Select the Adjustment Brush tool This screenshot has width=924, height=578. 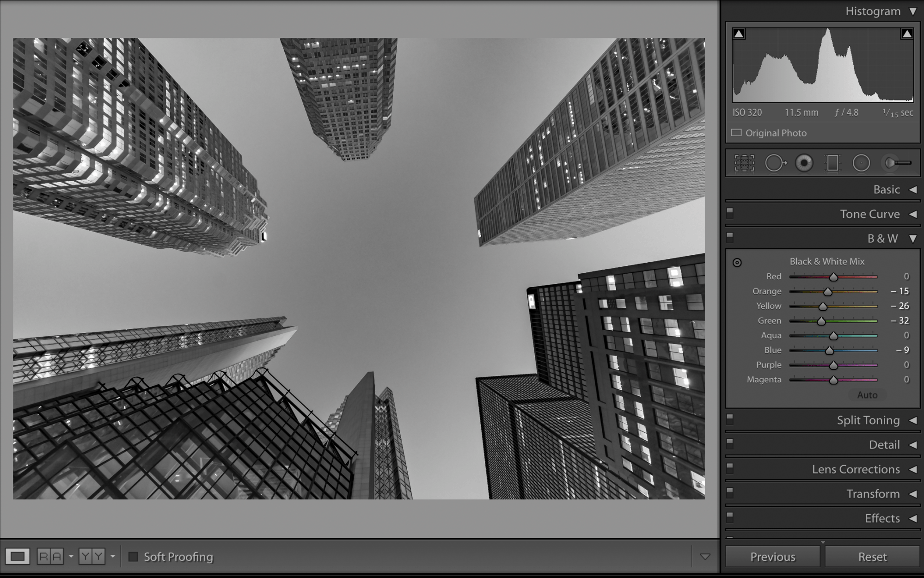click(x=897, y=163)
